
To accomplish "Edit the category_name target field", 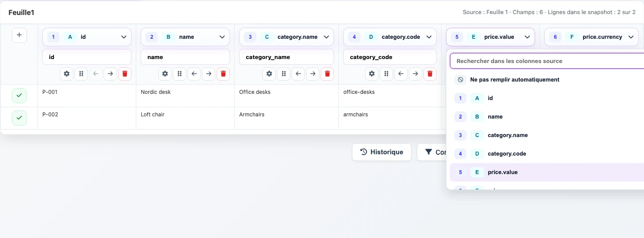I will tap(287, 57).
